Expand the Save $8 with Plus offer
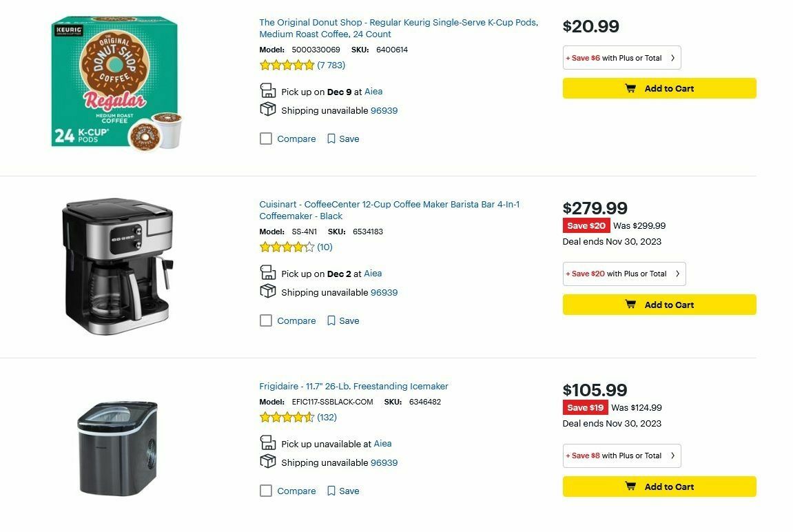The image size is (793, 532). click(621, 456)
